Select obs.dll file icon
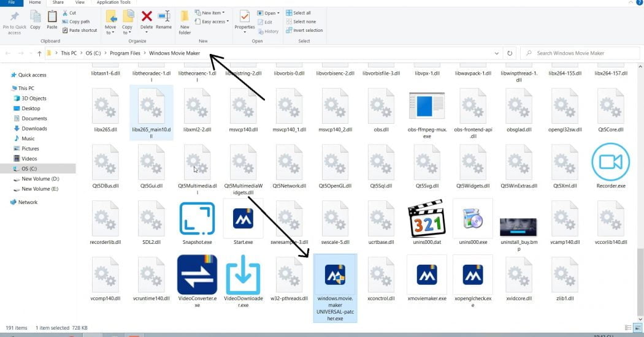The height and width of the screenshot is (337, 644). 381,105
